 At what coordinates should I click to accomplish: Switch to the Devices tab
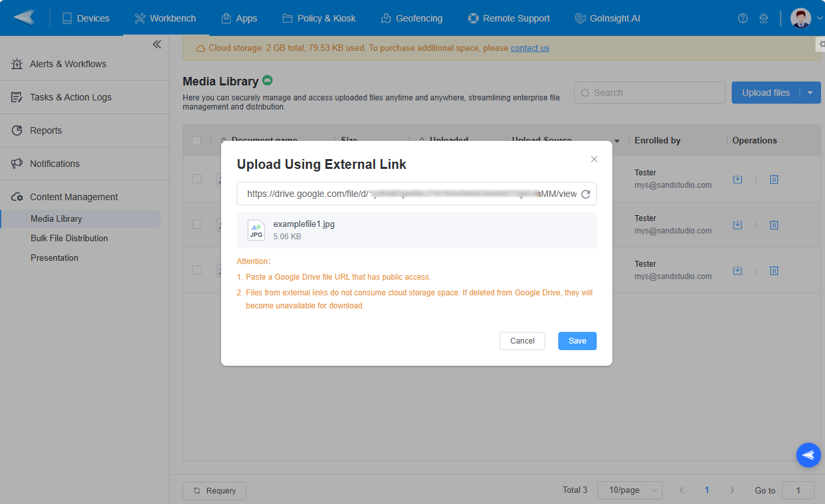pos(85,18)
